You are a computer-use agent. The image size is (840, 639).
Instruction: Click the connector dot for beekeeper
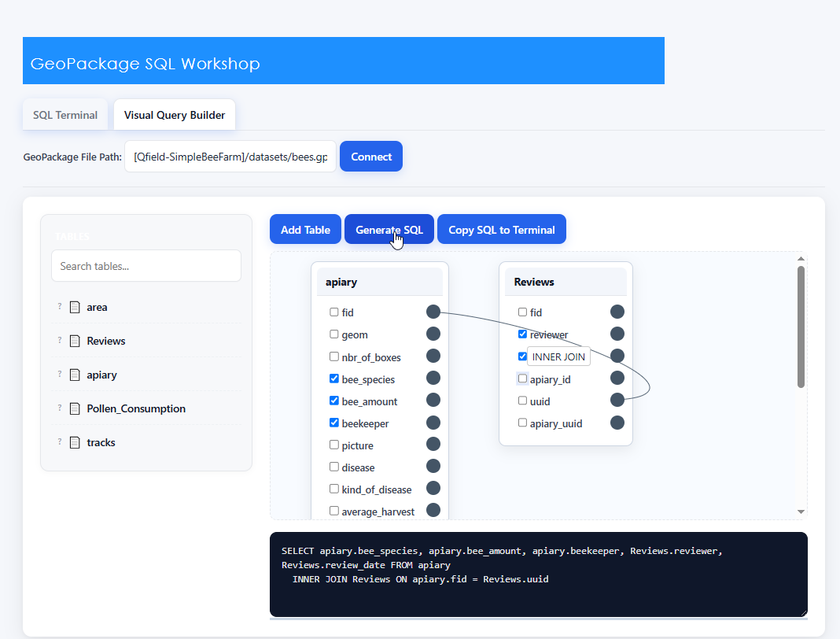click(433, 423)
